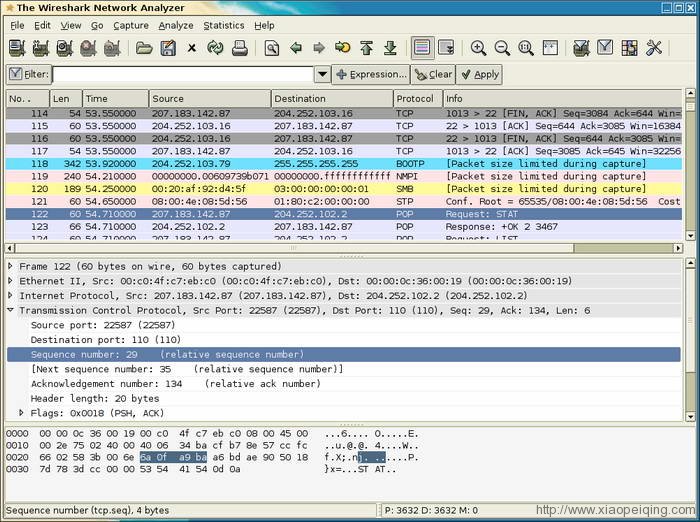Open the Help menu
700x522 pixels.
(x=264, y=25)
